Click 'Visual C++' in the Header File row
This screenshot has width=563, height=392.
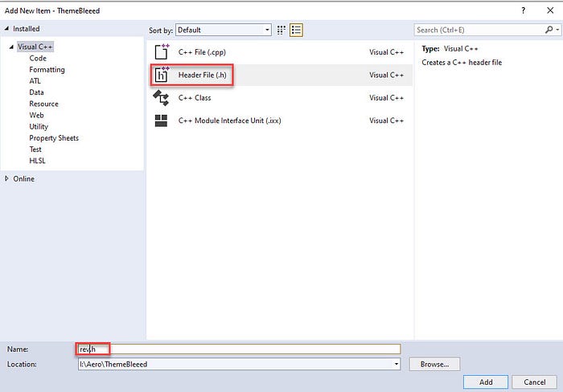(x=386, y=75)
